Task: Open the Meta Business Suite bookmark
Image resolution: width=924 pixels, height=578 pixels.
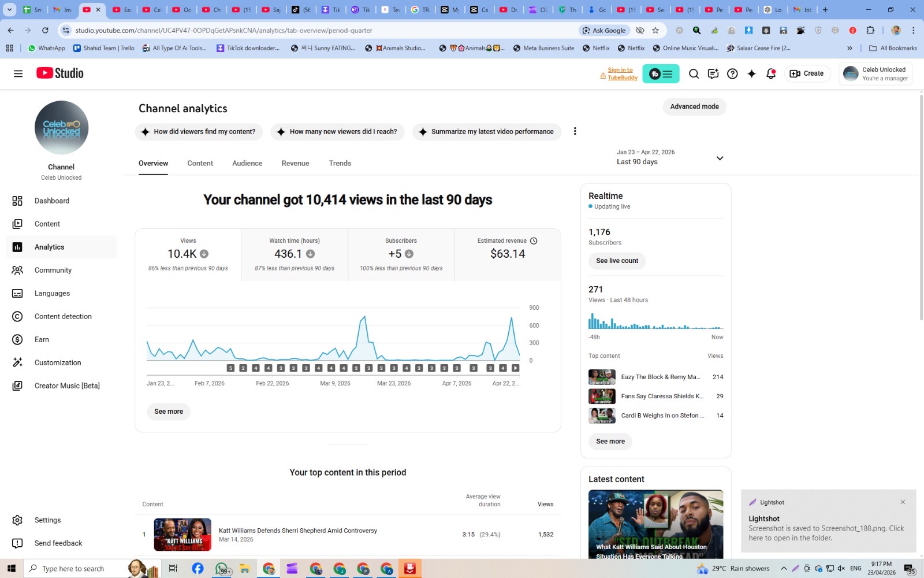Action: pyautogui.click(x=543, y=49)
